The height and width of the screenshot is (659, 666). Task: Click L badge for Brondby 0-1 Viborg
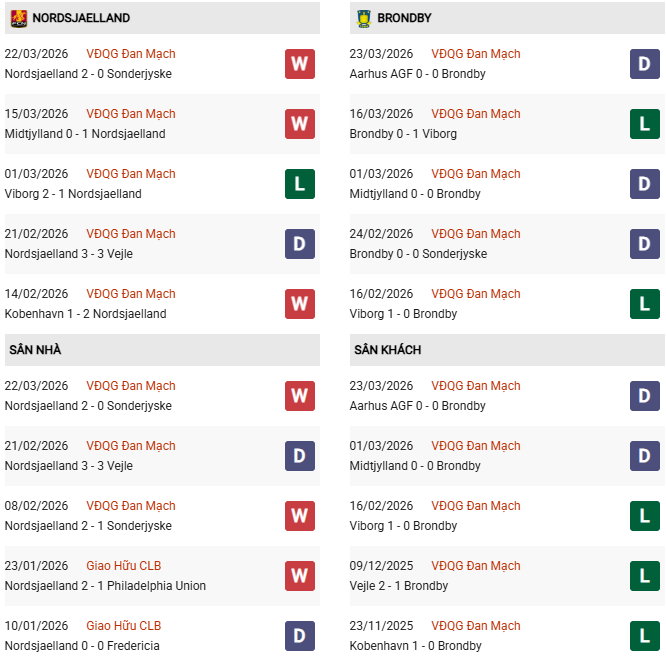click(x=645, y=124)
